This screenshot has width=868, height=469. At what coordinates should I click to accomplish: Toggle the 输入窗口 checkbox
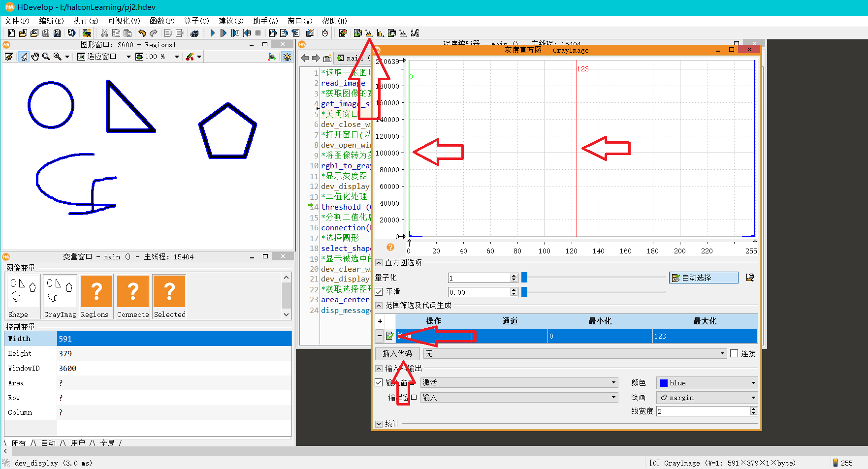[379, 382]
